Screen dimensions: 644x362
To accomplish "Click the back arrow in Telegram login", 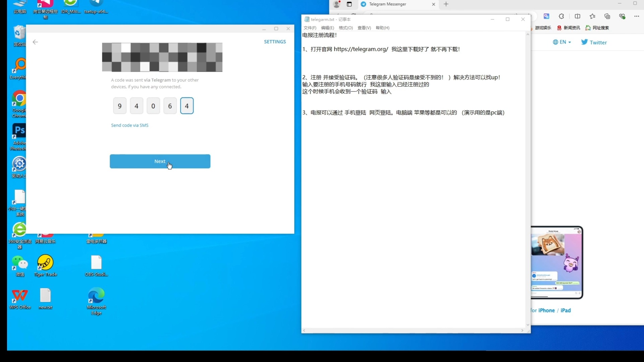I will coord(35,42).
